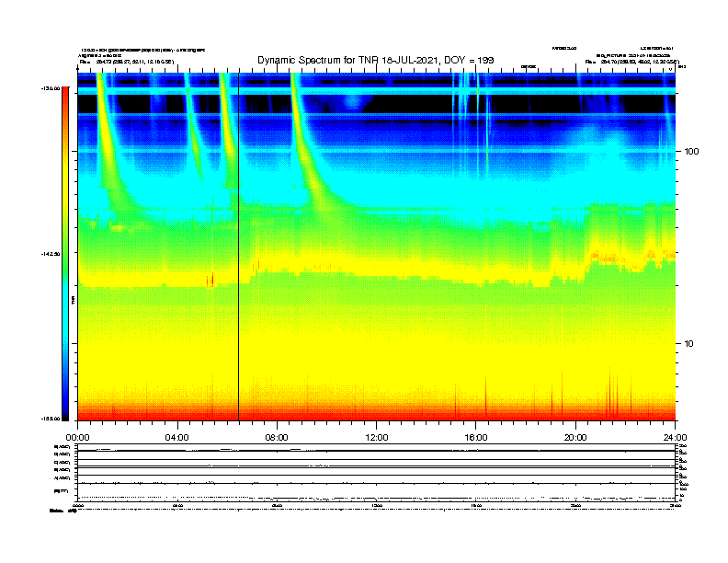Click the "100" frequency axis label

691,152
